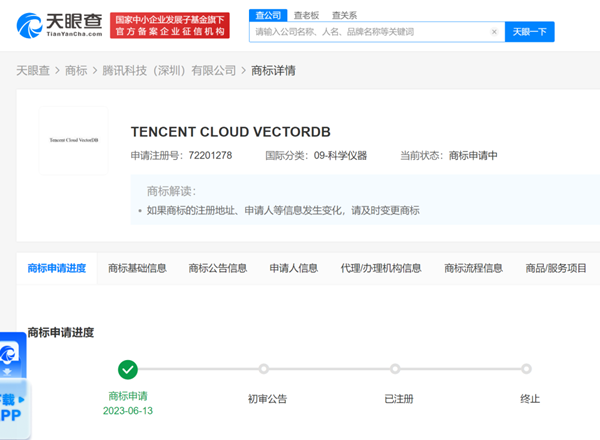Go to 天眼查 breadcrumb home link
The width and height of the screenshot is (600, 440).
[34, 71]
